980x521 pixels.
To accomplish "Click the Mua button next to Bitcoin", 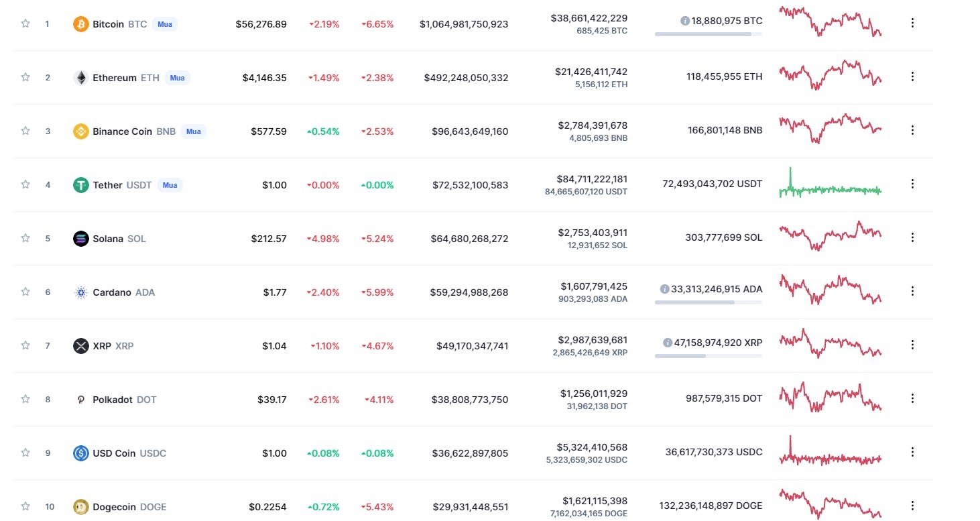I will [165, 24].
